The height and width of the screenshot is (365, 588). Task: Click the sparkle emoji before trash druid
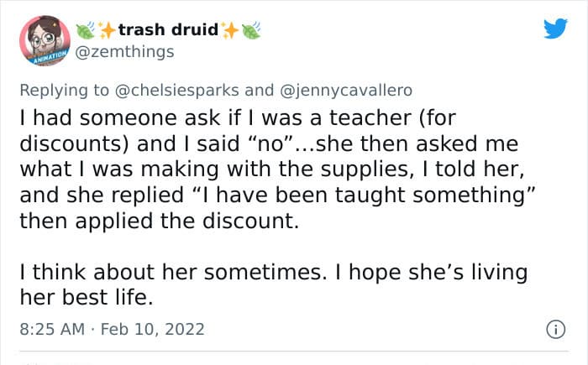point(107,30)
